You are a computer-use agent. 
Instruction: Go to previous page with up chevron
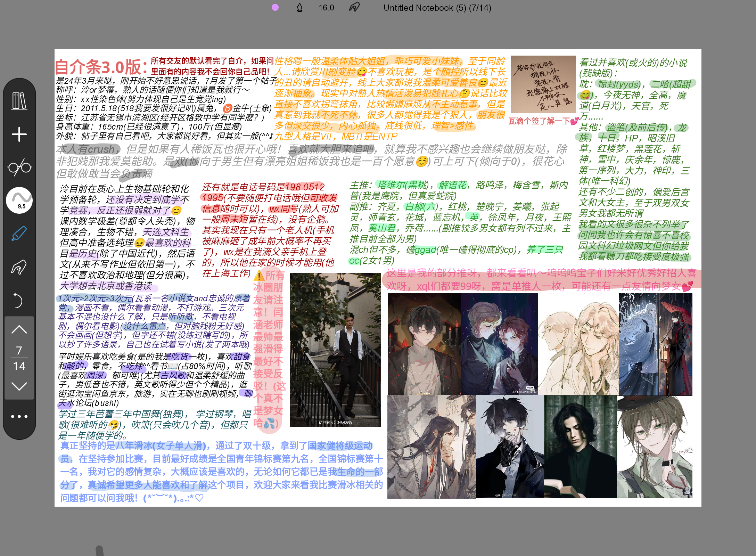tap(19, 329)
